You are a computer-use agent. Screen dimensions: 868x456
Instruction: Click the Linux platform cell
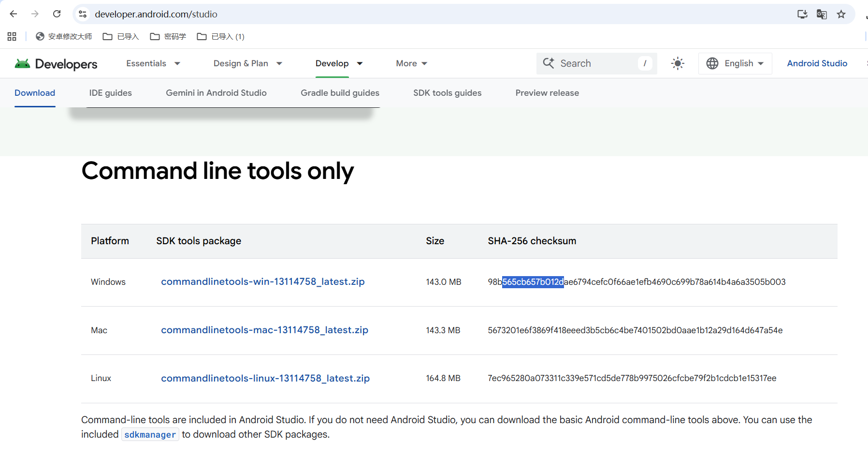point(101,378)
